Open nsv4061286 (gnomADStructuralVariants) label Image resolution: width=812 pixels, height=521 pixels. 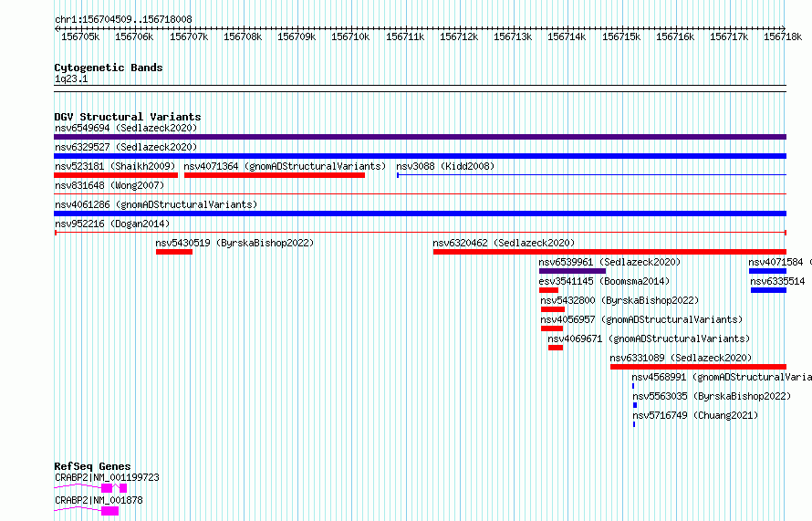click(x=156, y=204)
